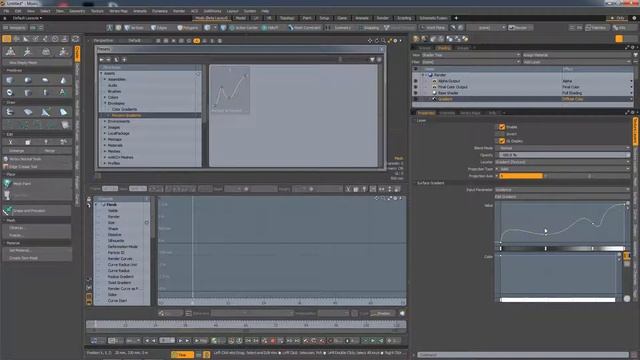
Task: Click the grayscale gradient bar under Value curve
Action: [x=562, y=248]
